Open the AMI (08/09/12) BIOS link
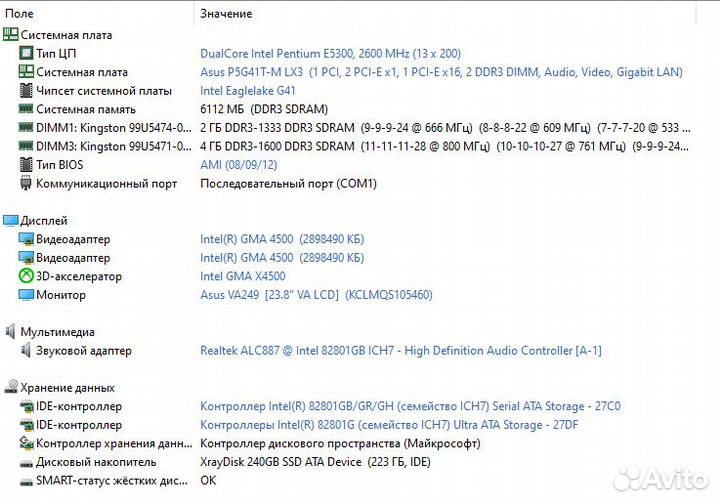The image size is (720, 504). [238, 164]
